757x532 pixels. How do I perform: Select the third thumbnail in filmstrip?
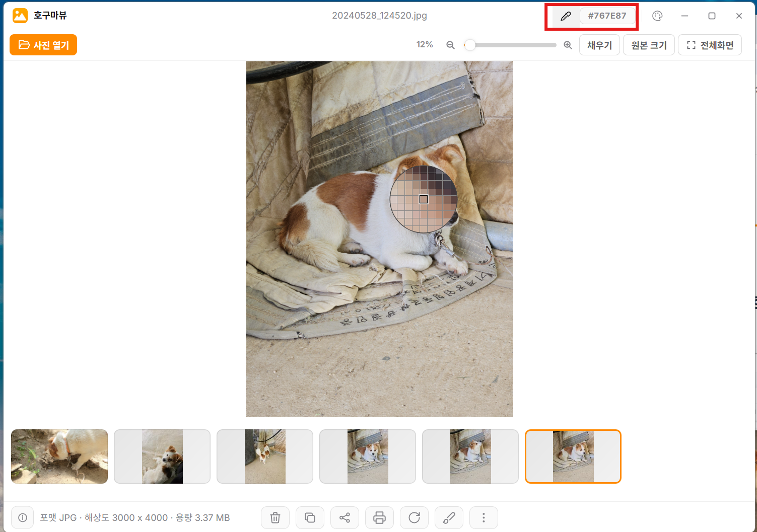click(265, 457)
